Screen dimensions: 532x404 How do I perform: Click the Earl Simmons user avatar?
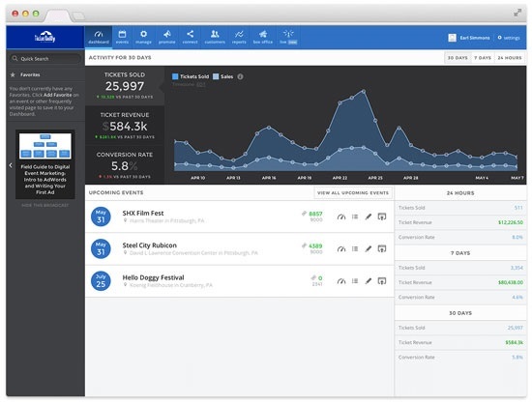pyautogui.click(x=452, y=38)
